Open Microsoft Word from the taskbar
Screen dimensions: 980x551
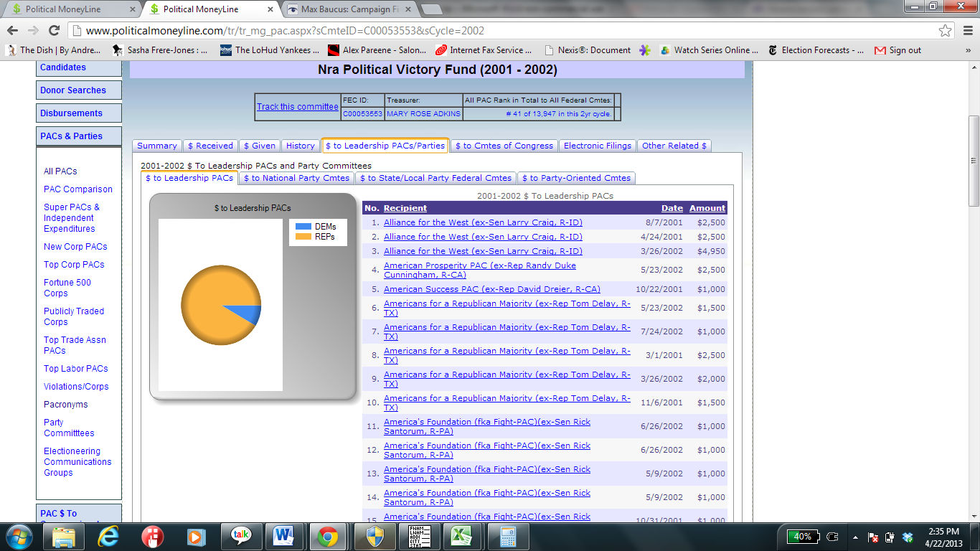pyautogui.click(x=284, y=536)
